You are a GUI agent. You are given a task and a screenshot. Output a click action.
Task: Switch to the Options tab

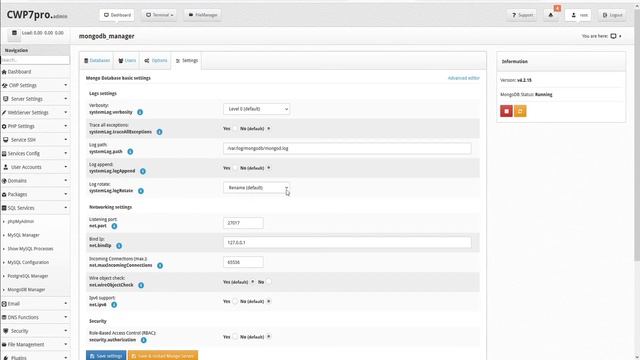[156, 60]
